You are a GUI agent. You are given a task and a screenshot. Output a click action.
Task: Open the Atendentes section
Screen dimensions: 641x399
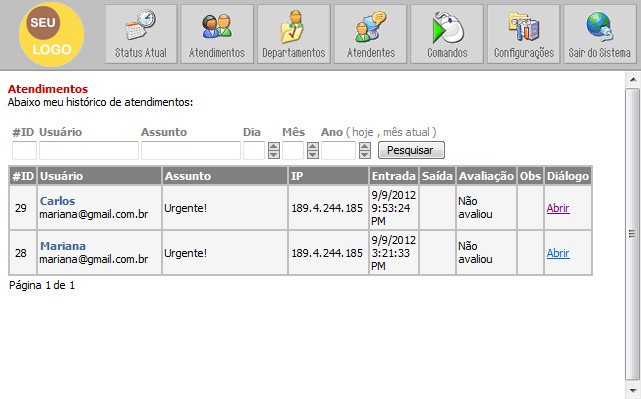(x=370, y=34)
